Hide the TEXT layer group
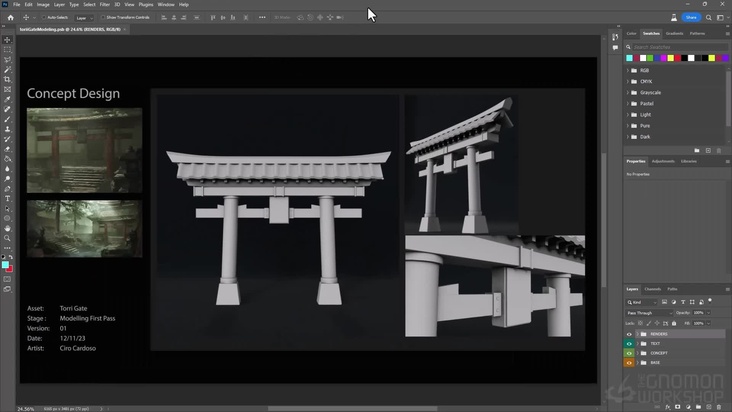 point(629,343)
